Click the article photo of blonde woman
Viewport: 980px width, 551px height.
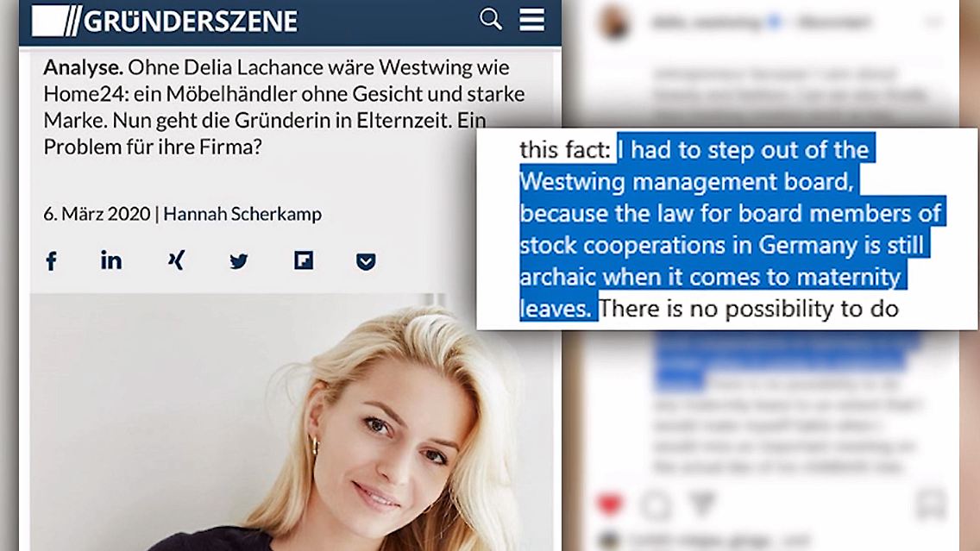tap(292, 423)
